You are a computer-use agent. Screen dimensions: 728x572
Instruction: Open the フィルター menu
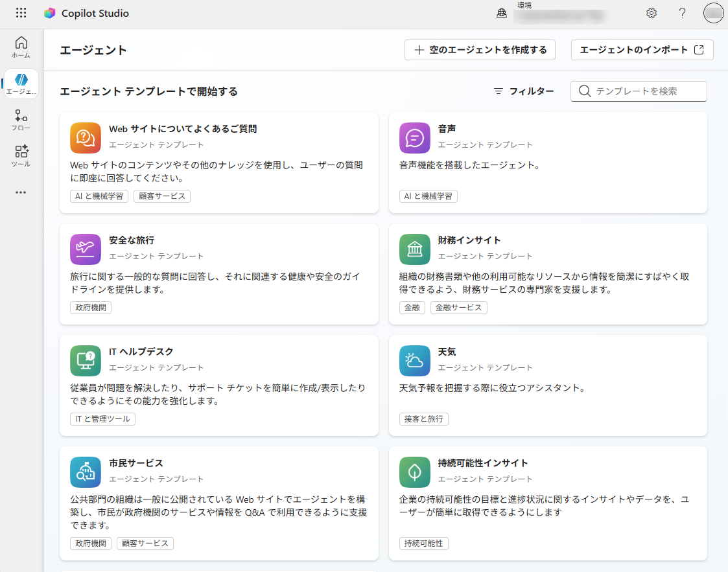pyautogui.click(x=524, y=91)
